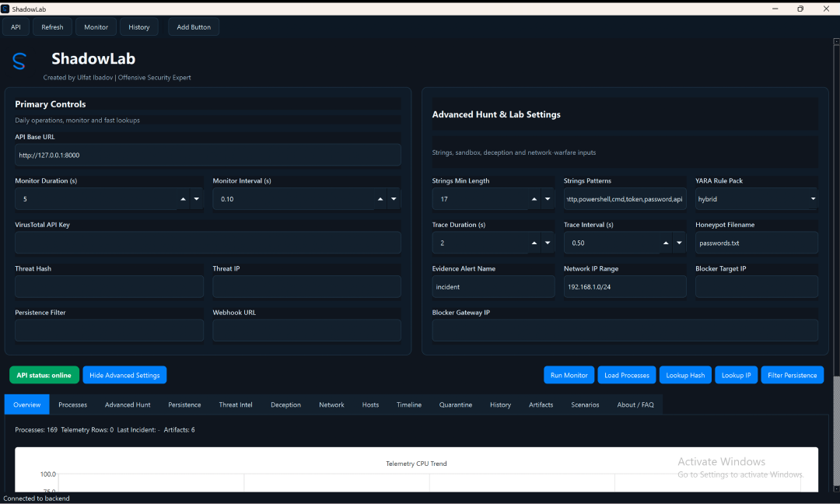840x504 pixels.
Task: Open the YARA Rule Pack dropdown showing hybrid
Action: (755, 198)
